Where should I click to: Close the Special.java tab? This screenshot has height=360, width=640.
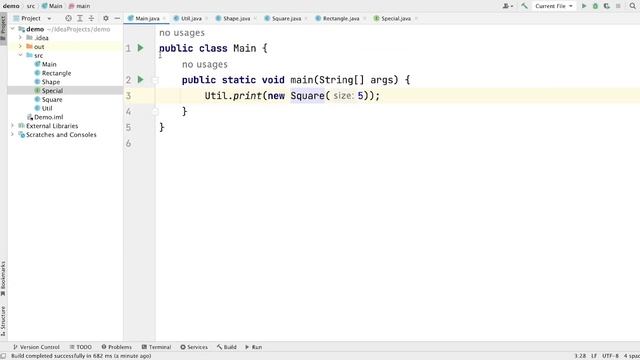pos(416,18)
